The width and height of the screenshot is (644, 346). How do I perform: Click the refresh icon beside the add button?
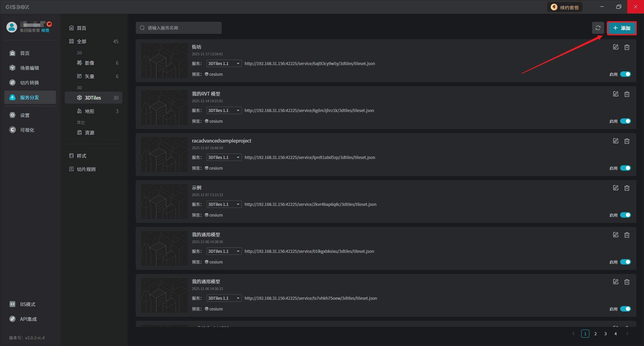[598, 28]
